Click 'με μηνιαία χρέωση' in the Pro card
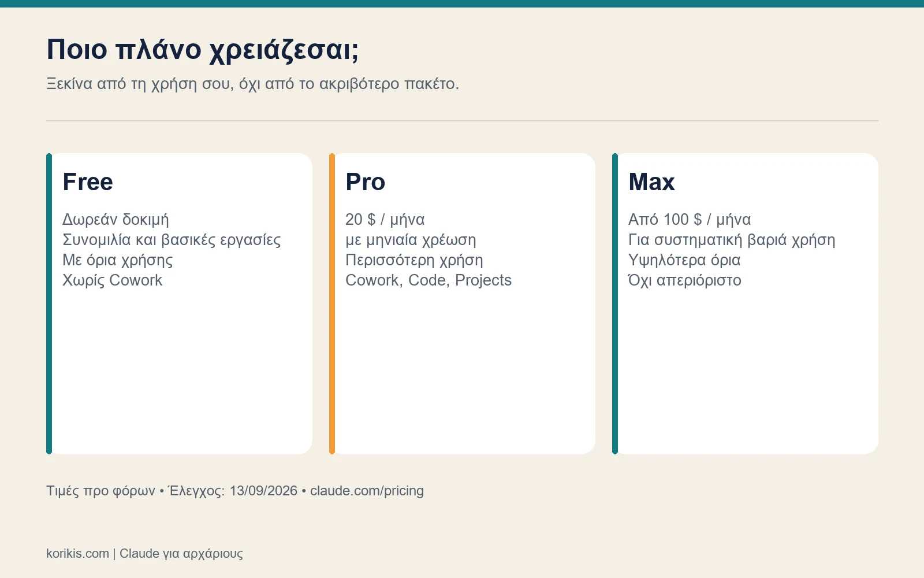The height and width of the screenshot is (578, 924). tap(411, 240)
